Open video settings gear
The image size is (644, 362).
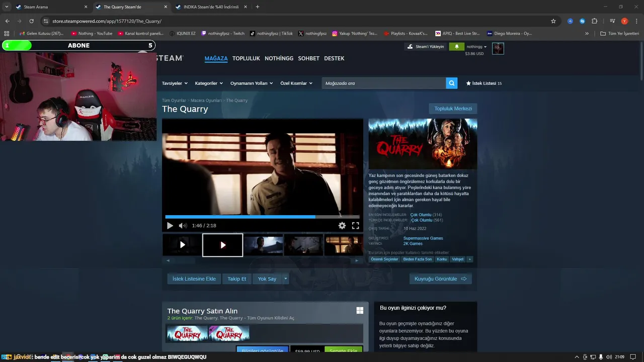pyautogui.click(x=342, y=226)
